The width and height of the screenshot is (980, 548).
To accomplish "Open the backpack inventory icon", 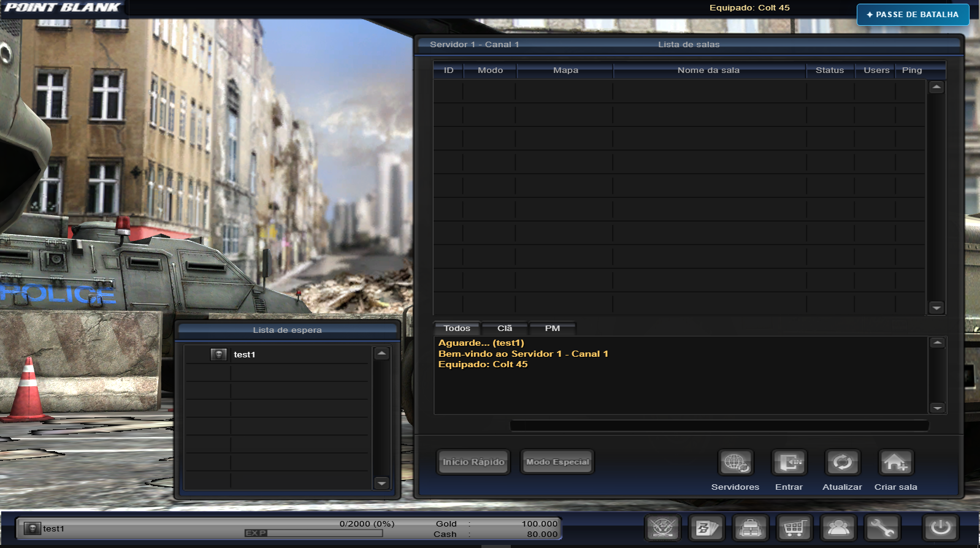I will tap(751, 527).
